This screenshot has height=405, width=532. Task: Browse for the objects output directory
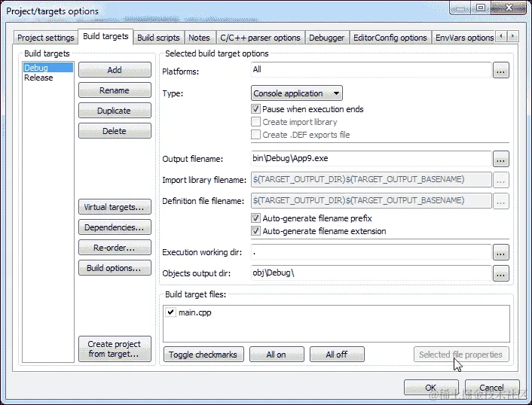pyautogui.click(x=501, y=273)
